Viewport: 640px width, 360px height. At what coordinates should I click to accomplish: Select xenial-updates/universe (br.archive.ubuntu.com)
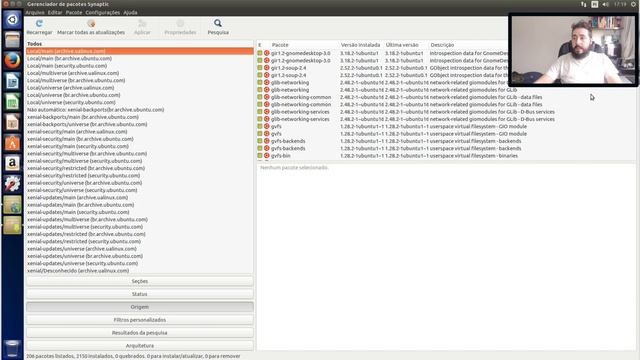pos(140,256)
